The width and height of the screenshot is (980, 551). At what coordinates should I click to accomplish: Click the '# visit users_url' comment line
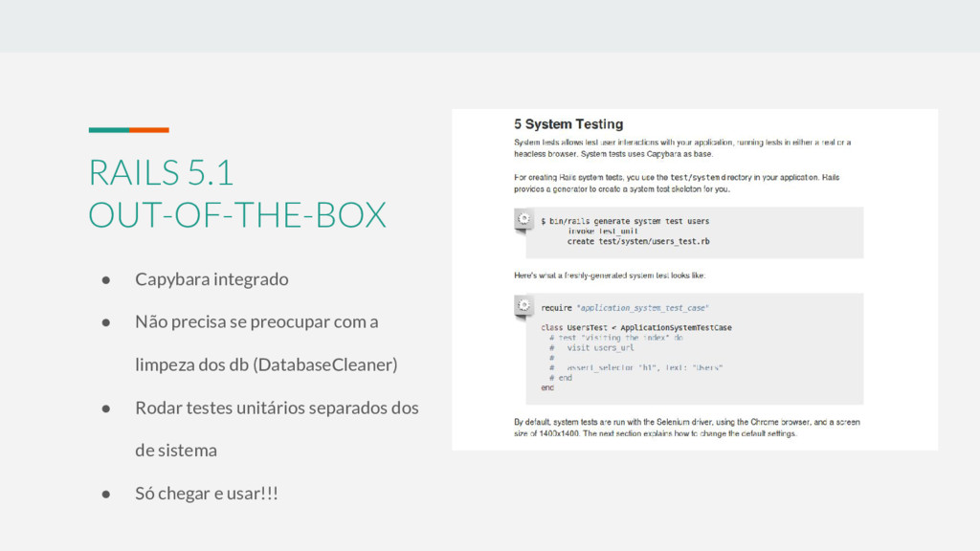[x=591, y=347]
